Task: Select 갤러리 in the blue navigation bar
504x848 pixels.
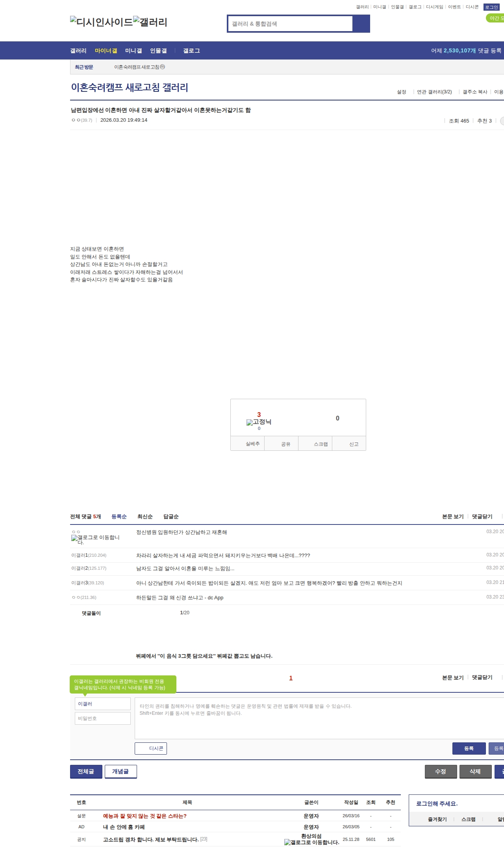Action: (78, 50)
